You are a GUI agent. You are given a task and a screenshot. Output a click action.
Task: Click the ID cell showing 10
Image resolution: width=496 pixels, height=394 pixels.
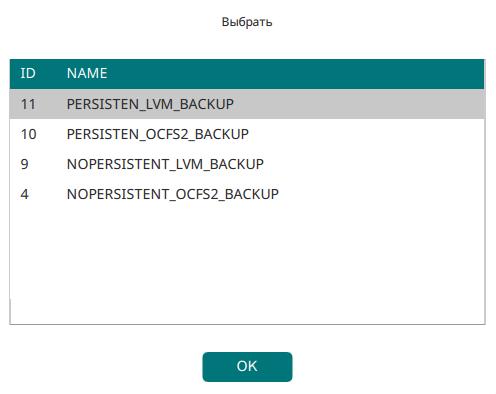pyautogui.click(x=28, y=134)
